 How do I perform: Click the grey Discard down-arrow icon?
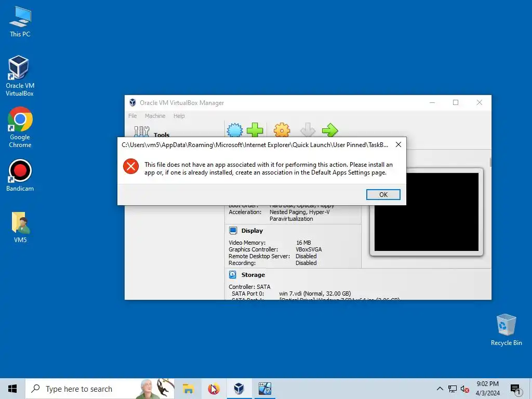click(308, 130)
